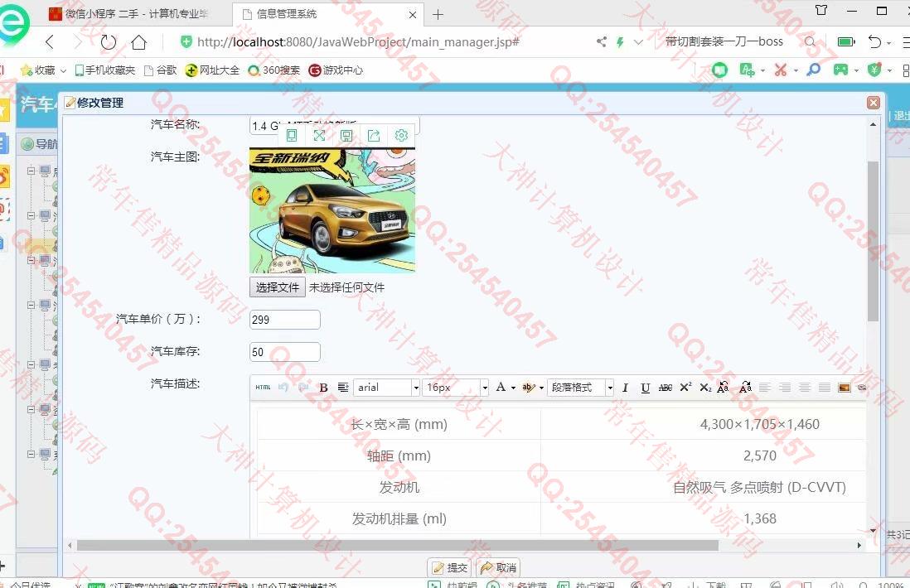Click the skin (shirt) icon in title bar
Viewport: 910px width, 588px height.
pyautogui.click(x=820, y=11)
